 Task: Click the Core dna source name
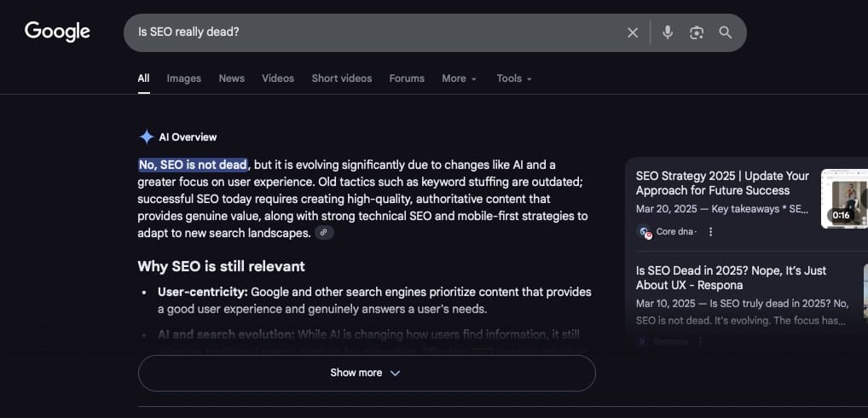[x=674, y=232]
